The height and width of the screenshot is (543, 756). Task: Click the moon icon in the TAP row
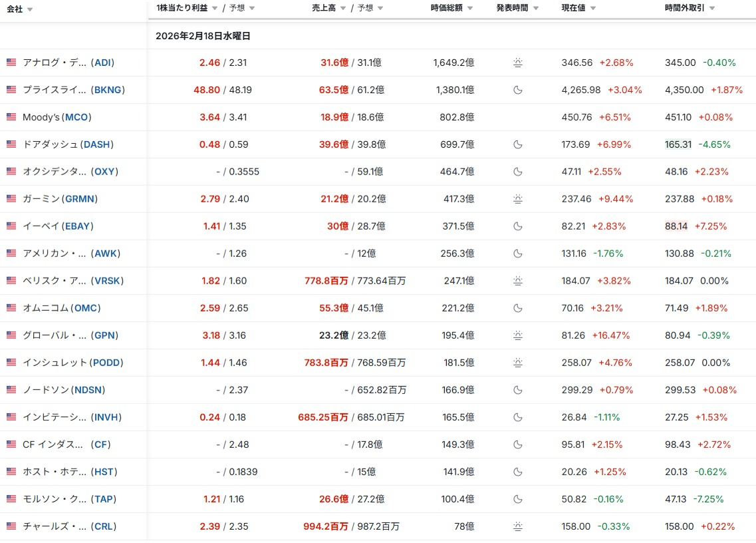[x=518, y=499]
